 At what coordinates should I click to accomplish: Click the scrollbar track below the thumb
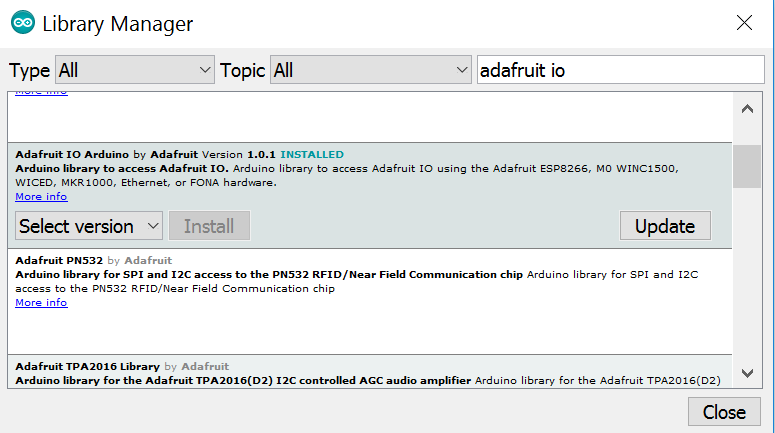click(x=747, y=272)
